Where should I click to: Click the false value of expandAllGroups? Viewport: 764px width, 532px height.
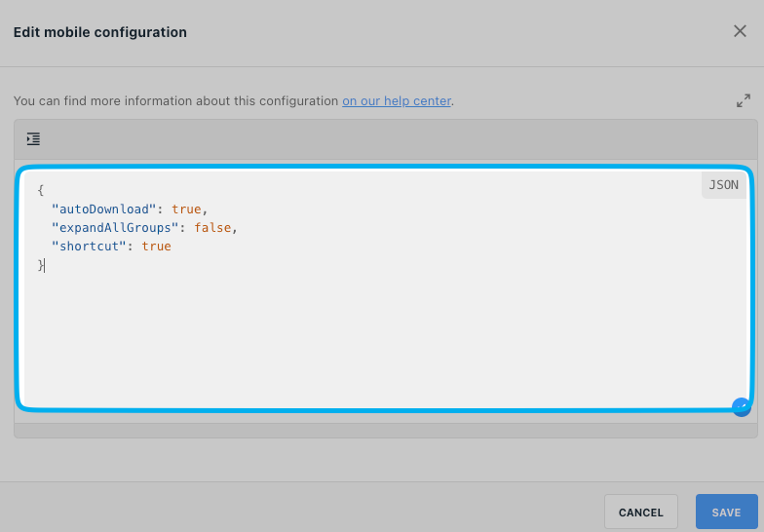pyautogui.click(x=212, y=228)
